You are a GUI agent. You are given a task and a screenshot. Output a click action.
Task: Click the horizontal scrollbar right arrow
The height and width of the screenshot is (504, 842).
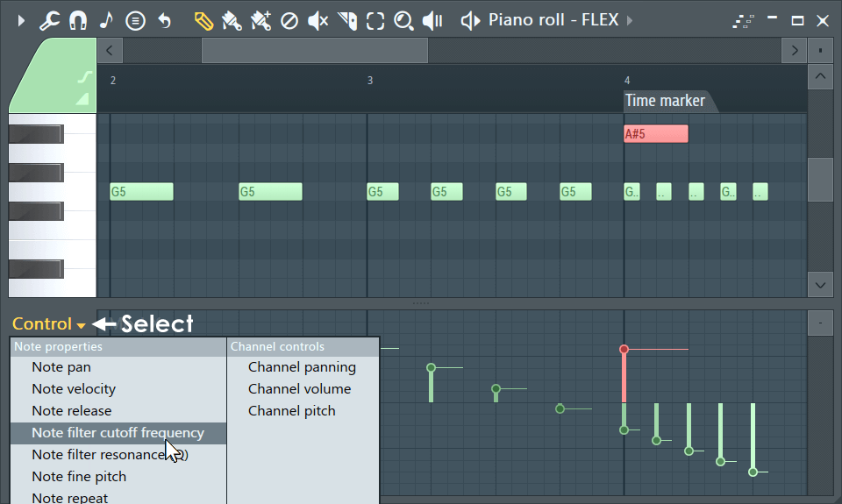(x=795, y=51)
